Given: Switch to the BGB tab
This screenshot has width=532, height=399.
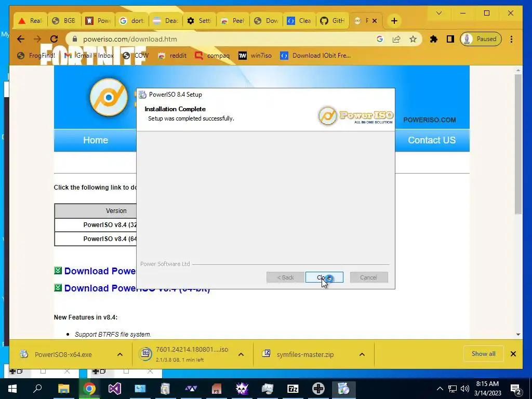Looking at the screenshot, I should [x=64, y=21].
